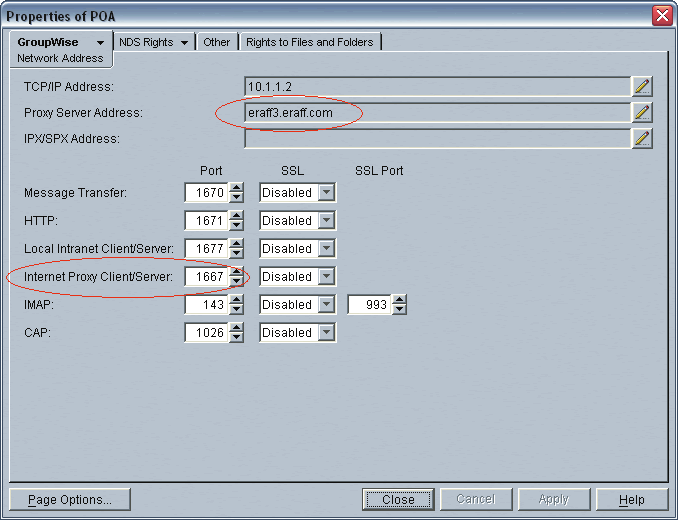Switch to the Other tab

click(x=217, y=42)
